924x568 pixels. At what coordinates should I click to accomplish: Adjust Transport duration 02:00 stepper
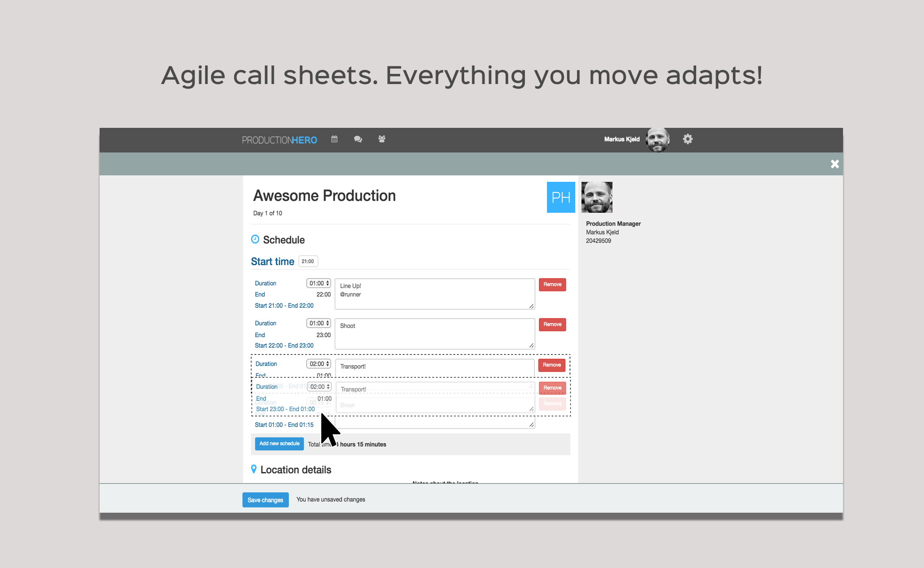(x=327, y=364)
